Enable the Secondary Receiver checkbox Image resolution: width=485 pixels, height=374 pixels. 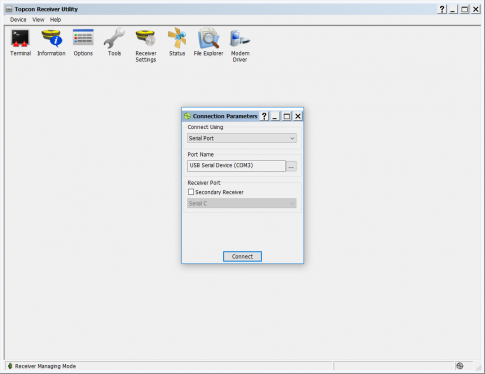191,192
